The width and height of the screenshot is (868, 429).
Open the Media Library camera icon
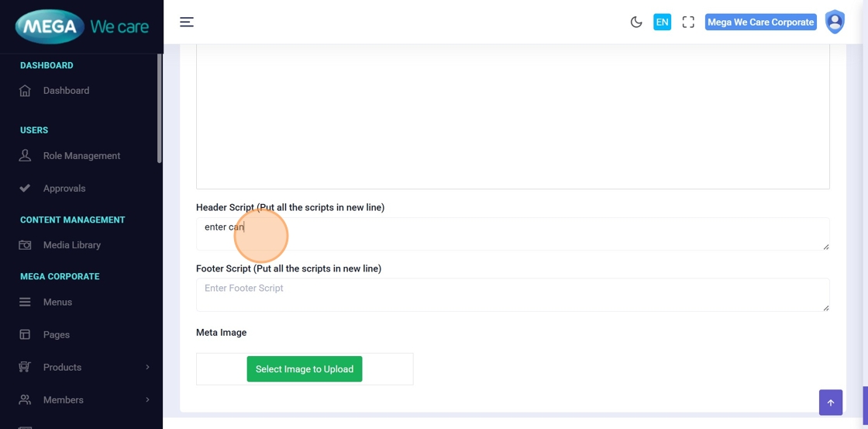[25, 245]
